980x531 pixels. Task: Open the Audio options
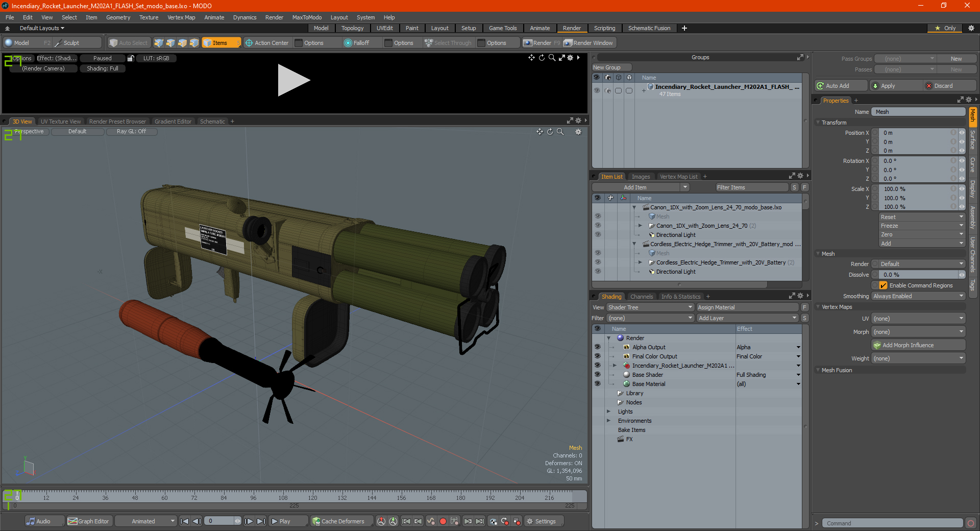pos(44,521)
